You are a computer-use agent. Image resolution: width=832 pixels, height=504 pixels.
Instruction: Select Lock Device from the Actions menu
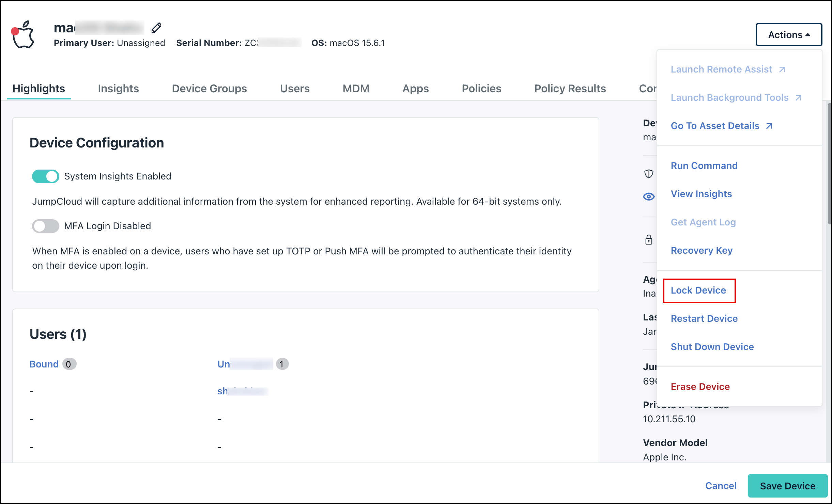tap(698, 290)
